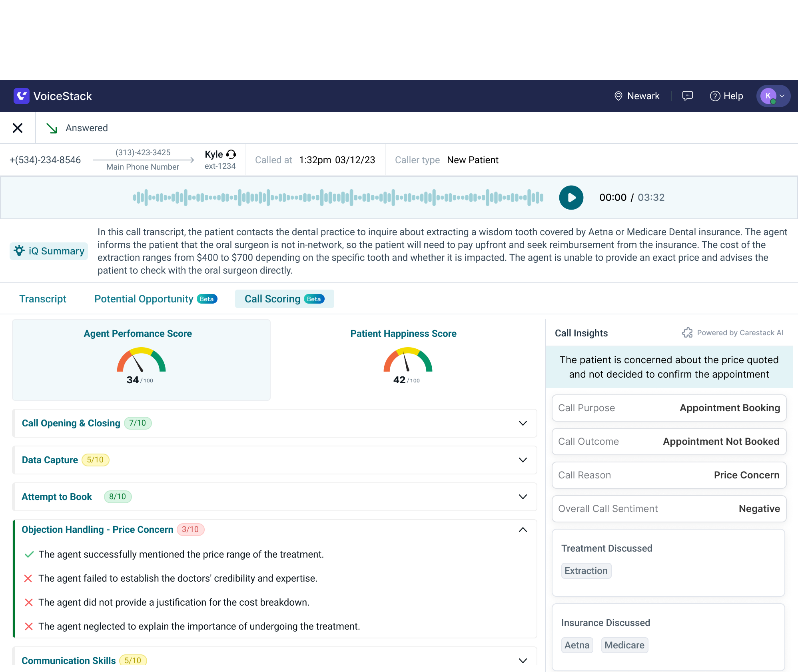Click the iQ Summary lightbulb badge

pyautogui.click(x=49, y=251)
